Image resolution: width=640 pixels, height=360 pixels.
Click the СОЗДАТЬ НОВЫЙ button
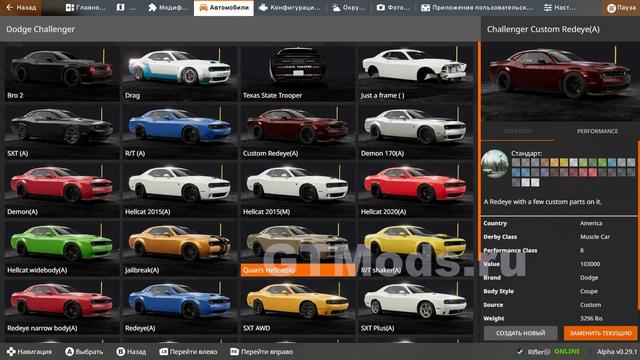520,333
